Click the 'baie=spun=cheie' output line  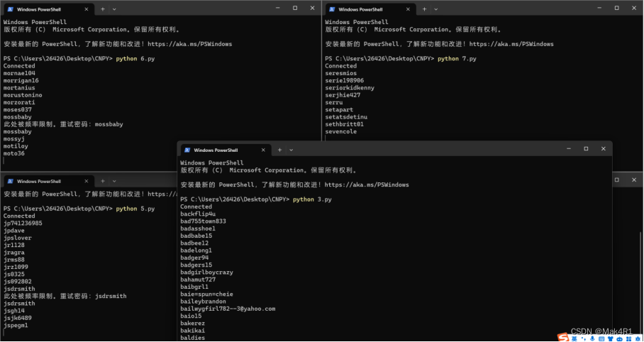(x=206, y=294)
